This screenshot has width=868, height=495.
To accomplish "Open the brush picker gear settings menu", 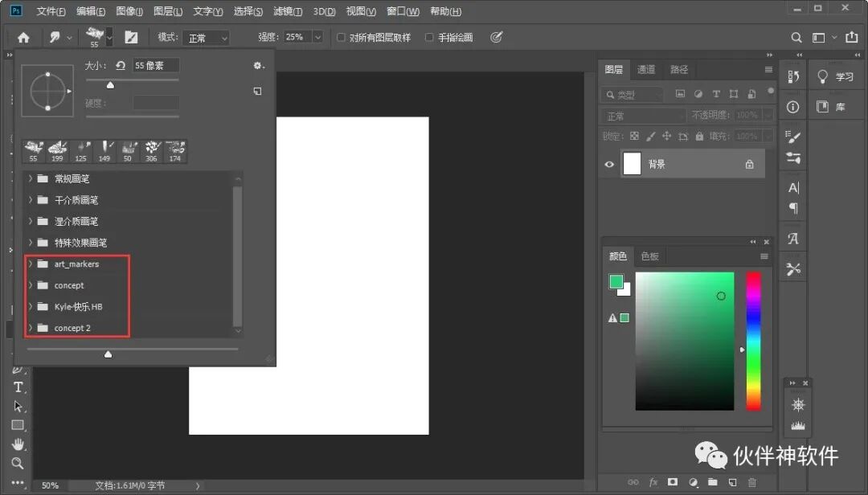I will point(257,66).
